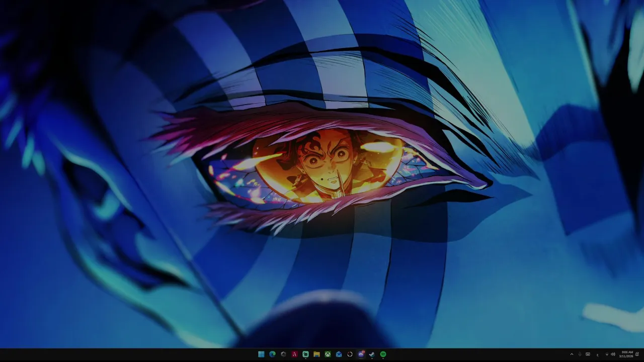Expand the hidden system tray icons

tap(572, 354)
